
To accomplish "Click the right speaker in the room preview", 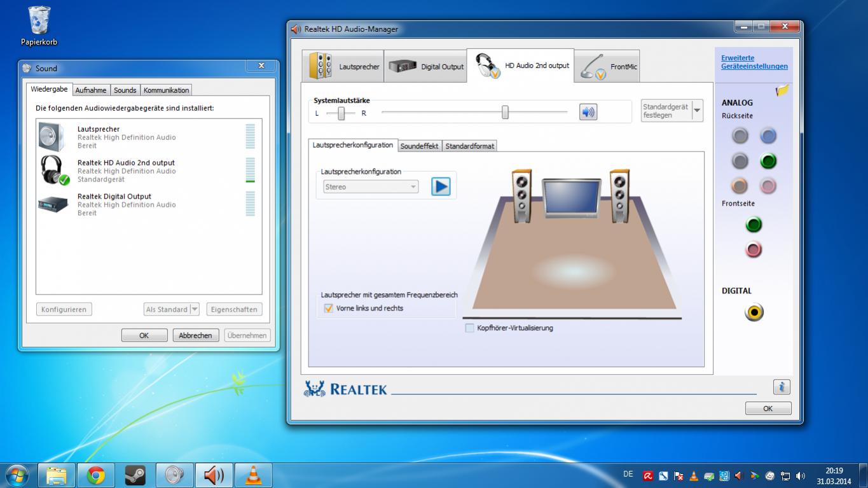I will (619, 196).
